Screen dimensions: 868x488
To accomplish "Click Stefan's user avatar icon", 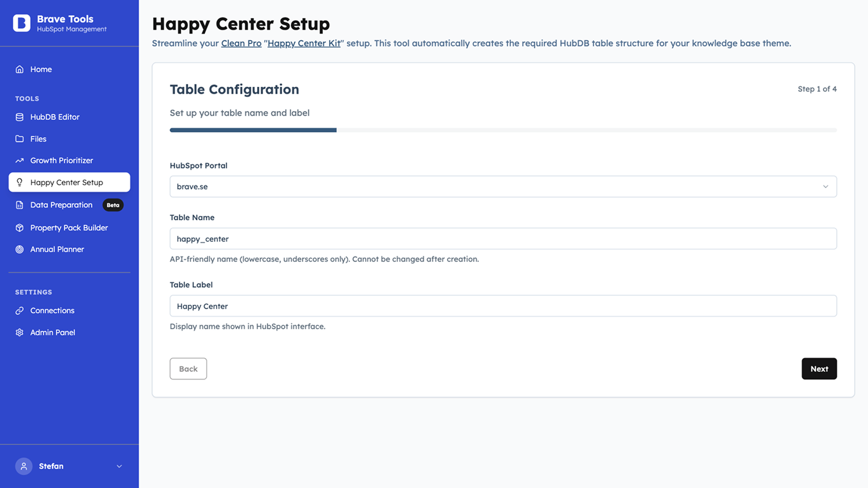I will click(24, 466).
